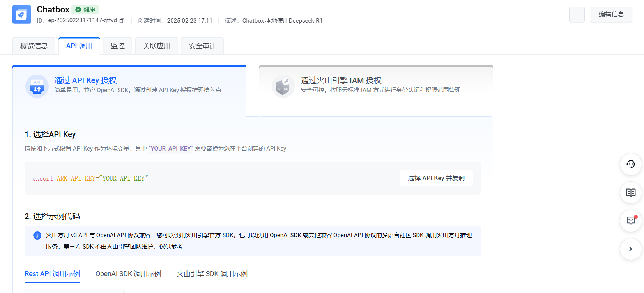Click the 创建时间 2025-02-23 17:11 text

tap(175, 21)
